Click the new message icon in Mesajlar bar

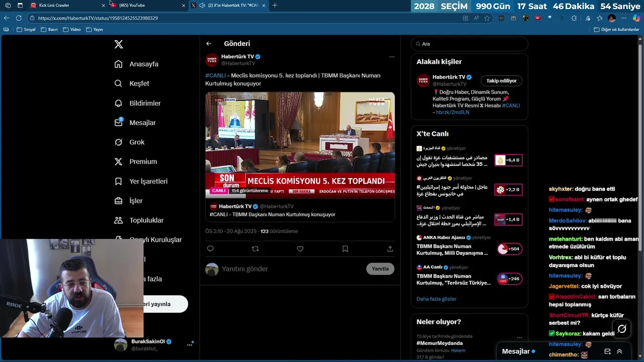pyautogui.click(x=607, y=351)
